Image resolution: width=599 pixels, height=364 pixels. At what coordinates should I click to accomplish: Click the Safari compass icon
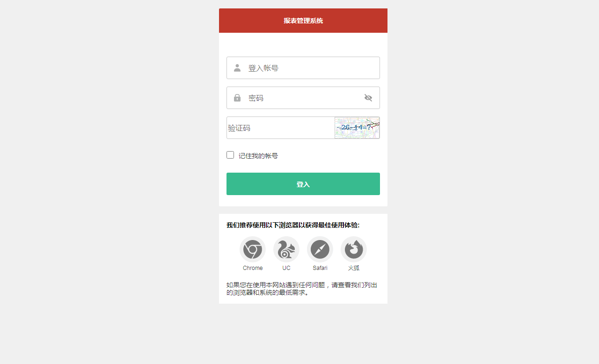coord(320,249)
